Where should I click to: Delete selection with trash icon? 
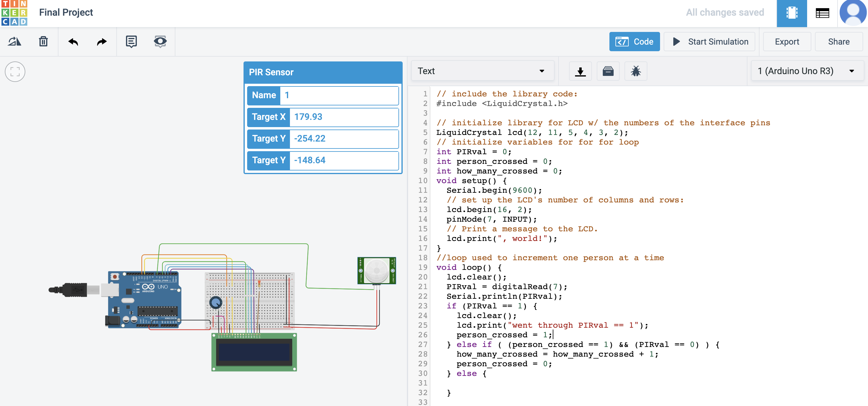click(43, 41)
